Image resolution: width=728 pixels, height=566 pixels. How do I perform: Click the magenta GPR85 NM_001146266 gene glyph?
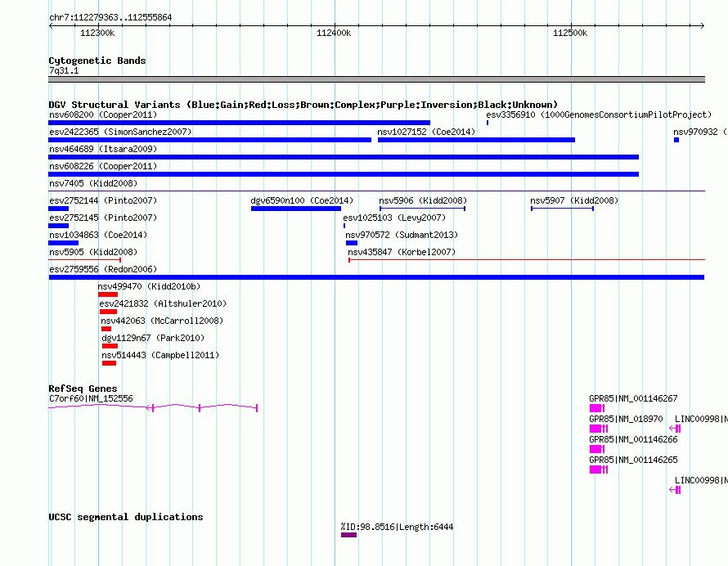597,449
